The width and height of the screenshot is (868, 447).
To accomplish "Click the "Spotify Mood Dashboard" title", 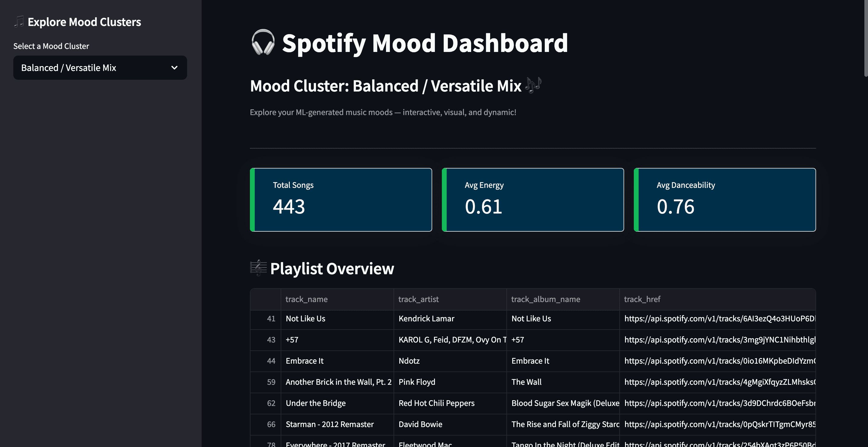I will pyautogui.click(x=425, y=43).
